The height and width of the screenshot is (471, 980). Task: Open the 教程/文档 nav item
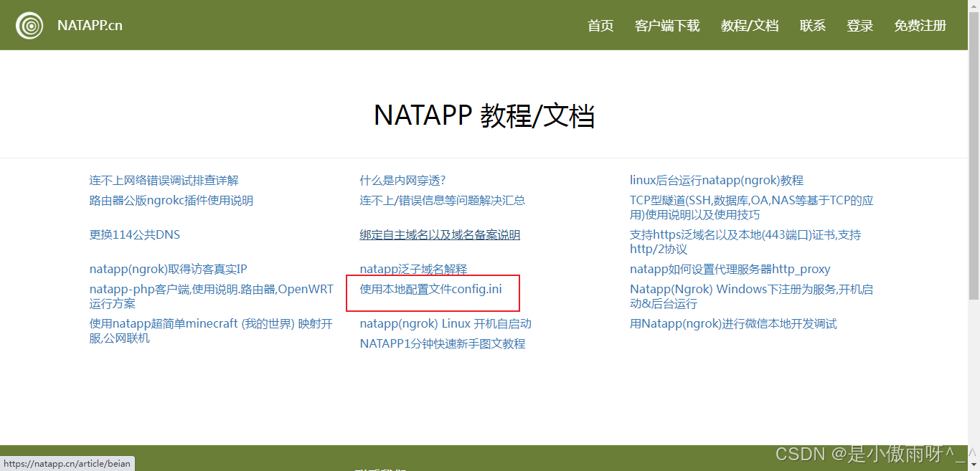(750, 26)
